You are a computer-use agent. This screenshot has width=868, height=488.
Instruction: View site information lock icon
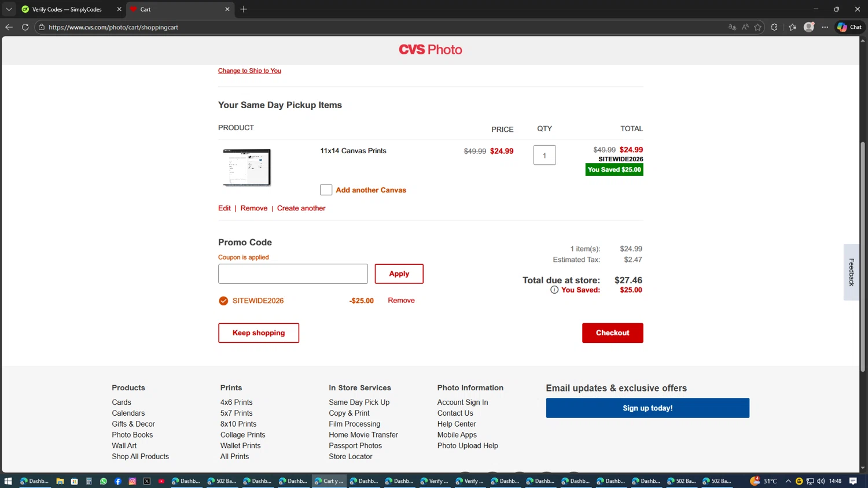tap(42, 27)
